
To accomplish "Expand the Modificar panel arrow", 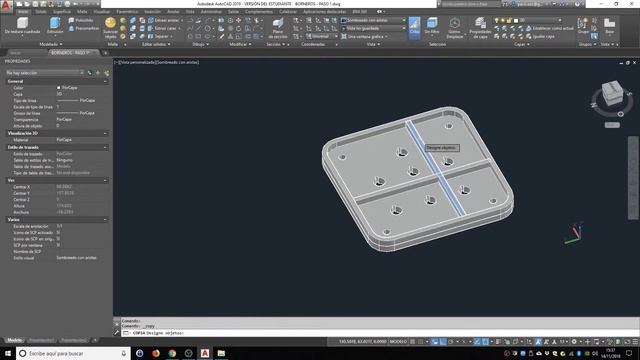I will (x=250, y=44).
